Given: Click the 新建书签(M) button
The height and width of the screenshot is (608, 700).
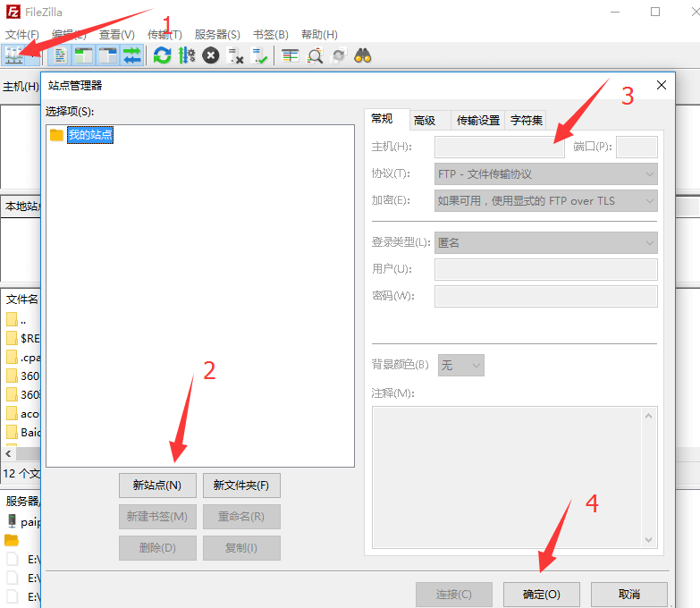Looking at the screenshot, I should (157, 517).
